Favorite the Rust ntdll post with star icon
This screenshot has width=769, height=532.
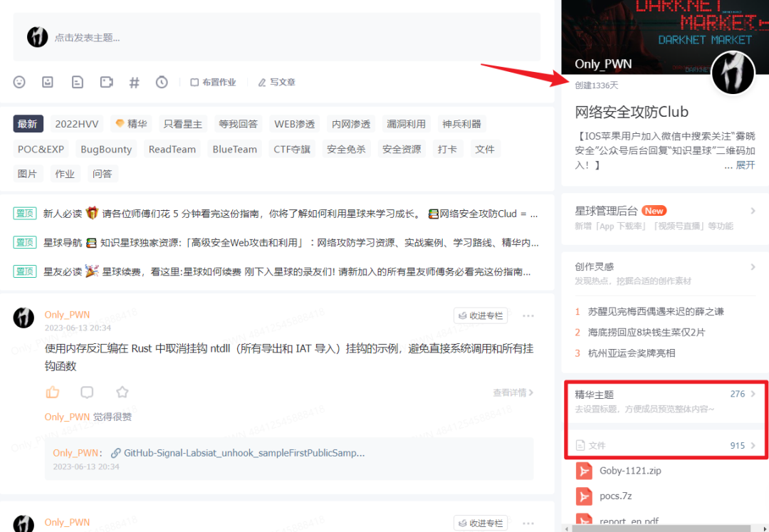coord(122,392)
